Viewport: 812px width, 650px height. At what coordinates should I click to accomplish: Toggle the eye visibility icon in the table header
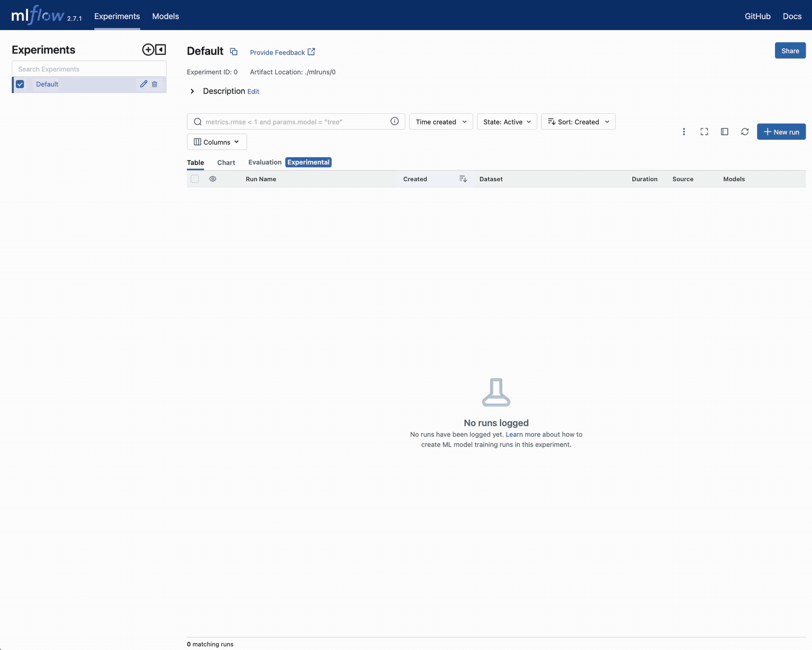(213, 179)
